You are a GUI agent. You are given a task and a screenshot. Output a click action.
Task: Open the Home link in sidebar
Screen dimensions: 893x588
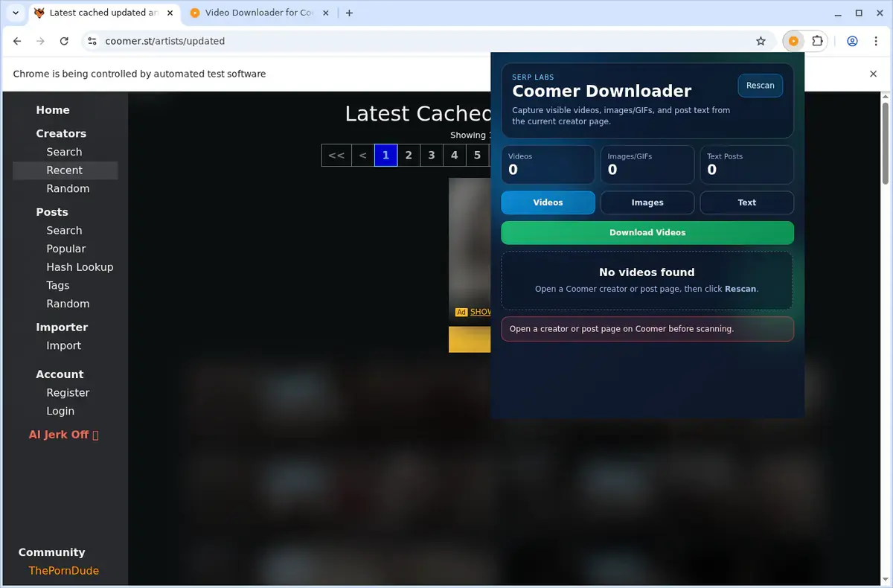point(53,110)
